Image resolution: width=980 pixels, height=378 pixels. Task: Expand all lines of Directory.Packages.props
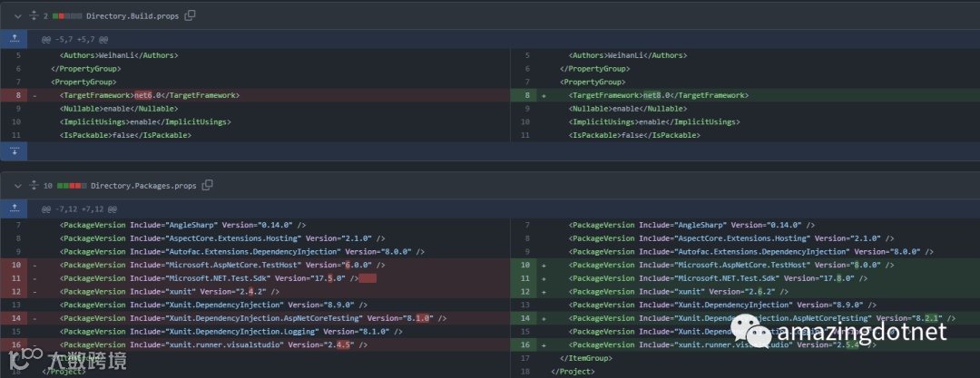click(x=34, y=185)
